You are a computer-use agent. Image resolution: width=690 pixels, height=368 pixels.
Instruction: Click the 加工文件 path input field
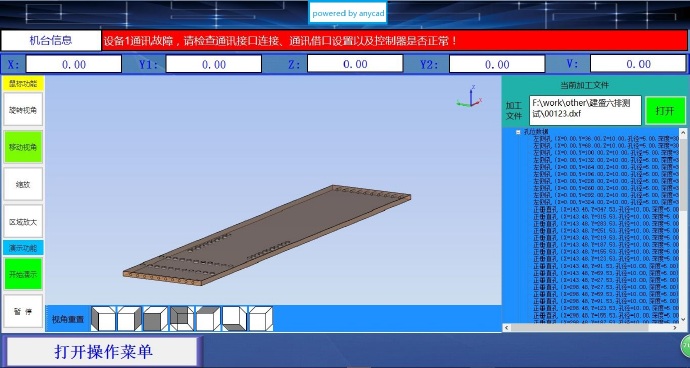tap(585, 110)
